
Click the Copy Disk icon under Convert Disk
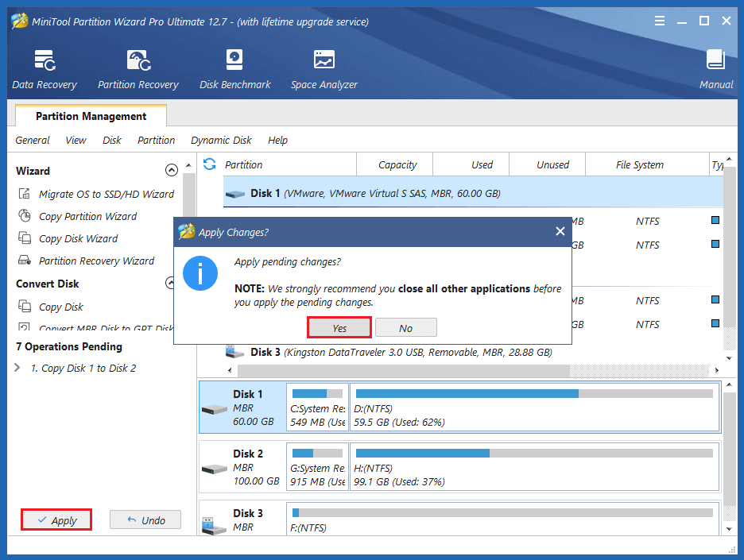coord(24,306)
